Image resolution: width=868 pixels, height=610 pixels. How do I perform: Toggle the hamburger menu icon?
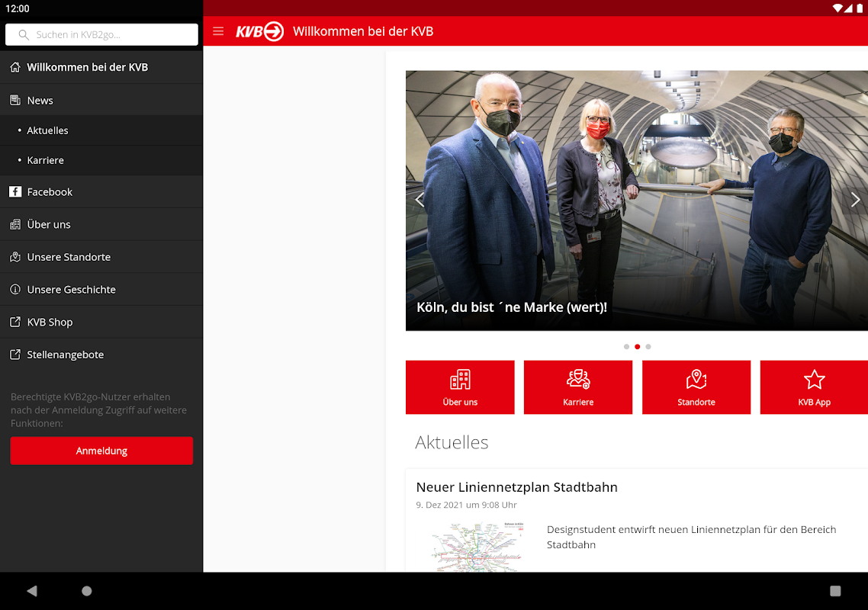(x=218, y=31)
